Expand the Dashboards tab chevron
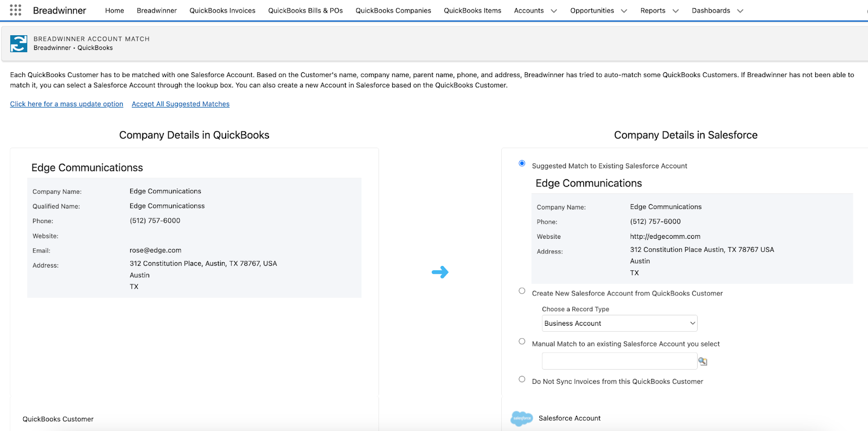This screenshot has width=868, height=431. pyautogui.click(x=740, y=11)
